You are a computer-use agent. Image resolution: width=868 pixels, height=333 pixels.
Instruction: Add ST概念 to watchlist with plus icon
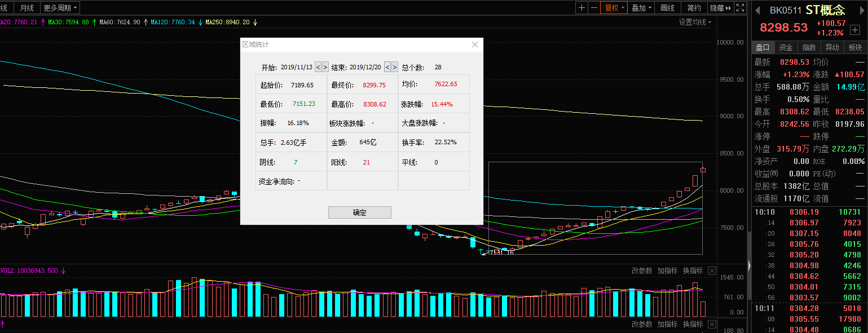(855, 30)
